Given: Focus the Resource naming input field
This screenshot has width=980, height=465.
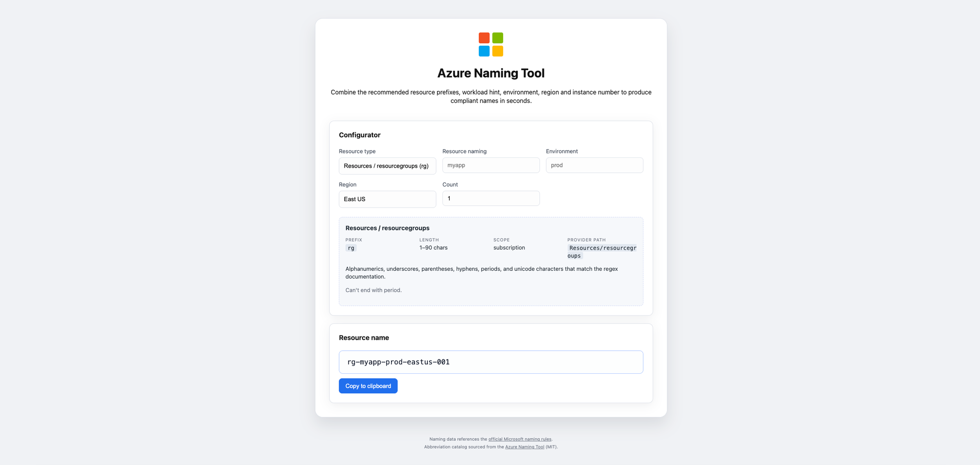Looking at the screenshot, I should click(x=490, y=165).
